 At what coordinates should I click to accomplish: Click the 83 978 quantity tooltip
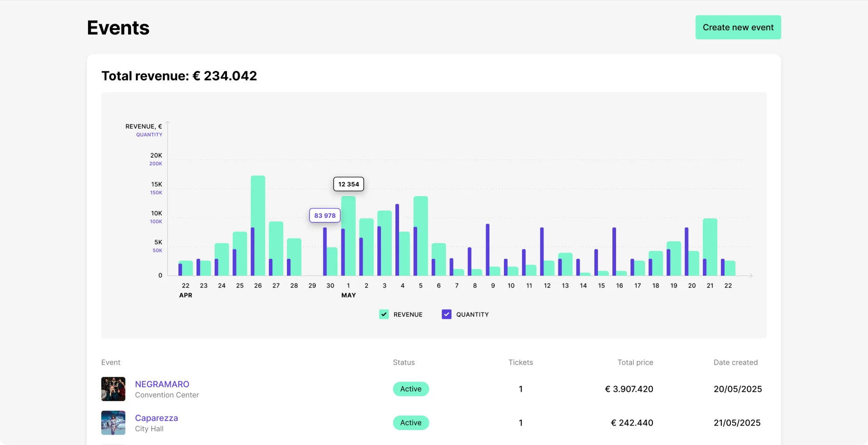pyautogui.click(x=325, y=215)
